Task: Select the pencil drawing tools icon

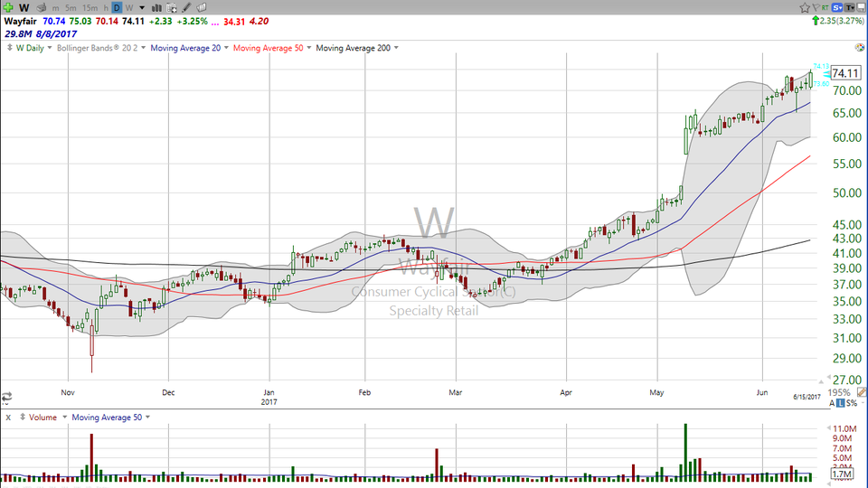Action: (x=186, y=8)
